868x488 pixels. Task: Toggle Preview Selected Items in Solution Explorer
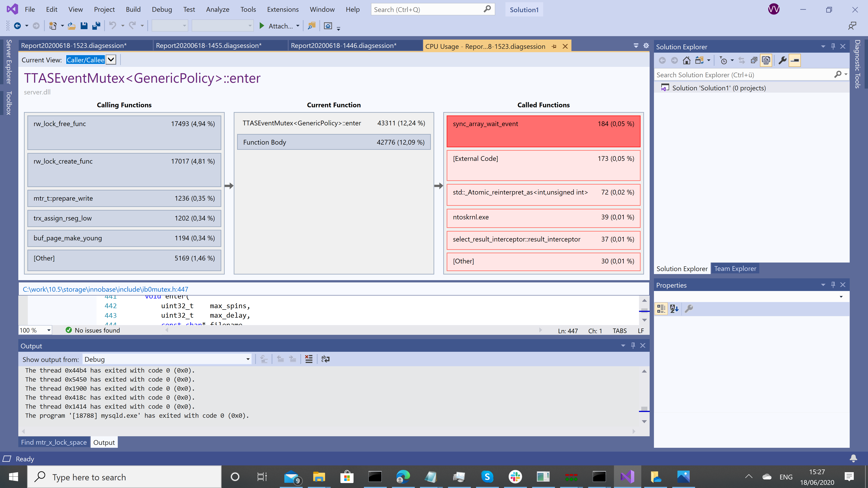[795, 60]
